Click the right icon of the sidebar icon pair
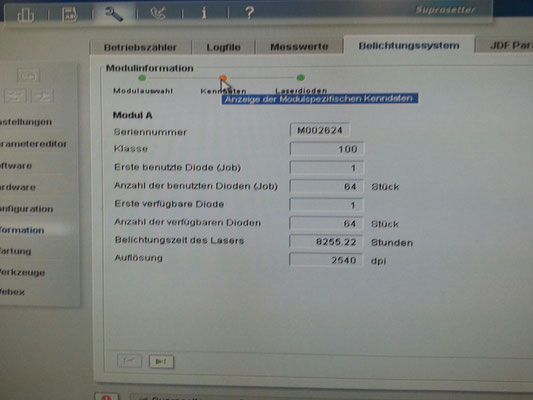Image resolution: width=533 pixels, height=400 pixels. (x=42, y=97)
